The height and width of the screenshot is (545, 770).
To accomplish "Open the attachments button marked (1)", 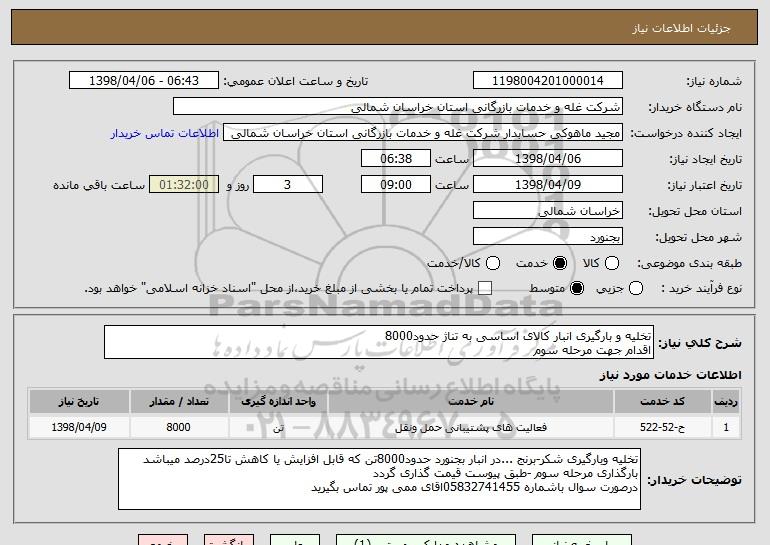I will coord(426,540).
